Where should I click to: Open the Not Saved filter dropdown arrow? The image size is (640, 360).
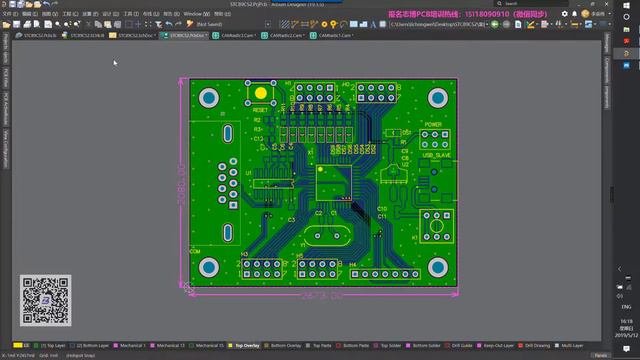pos(268,24)
